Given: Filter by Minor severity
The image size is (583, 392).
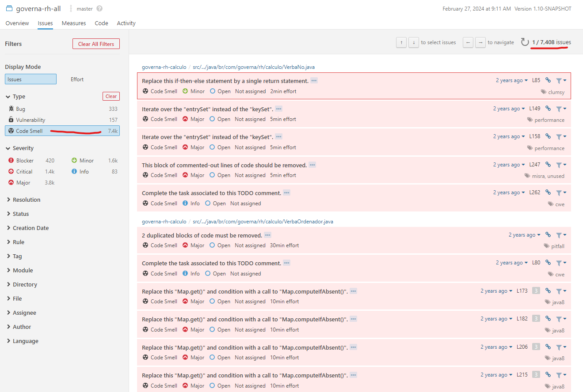Looking at the screenshot, I should 94,161.
